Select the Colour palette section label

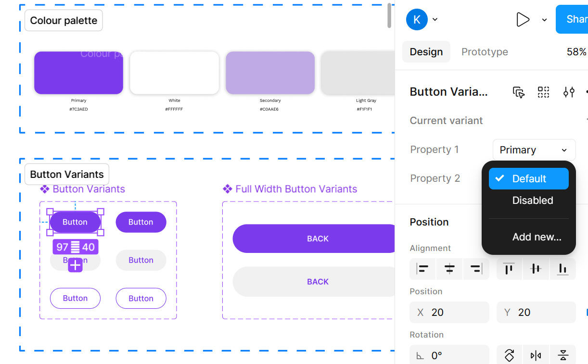(x=64, y=21)
